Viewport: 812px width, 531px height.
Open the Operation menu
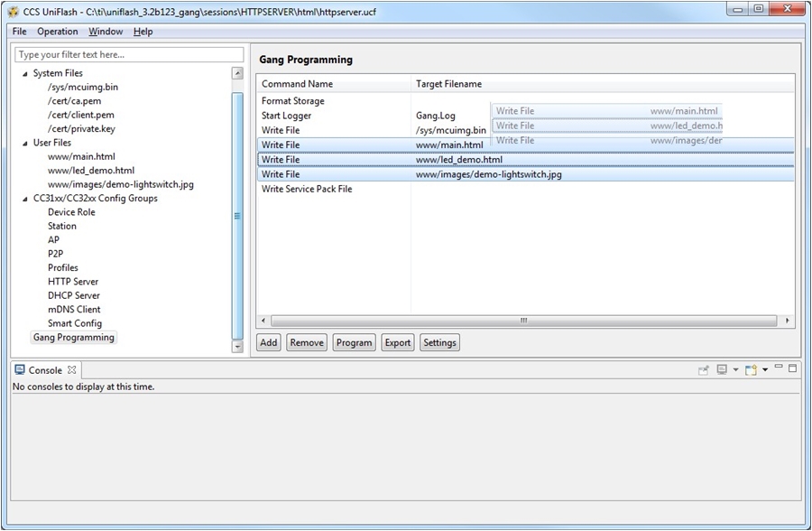(x=58, y=31)
